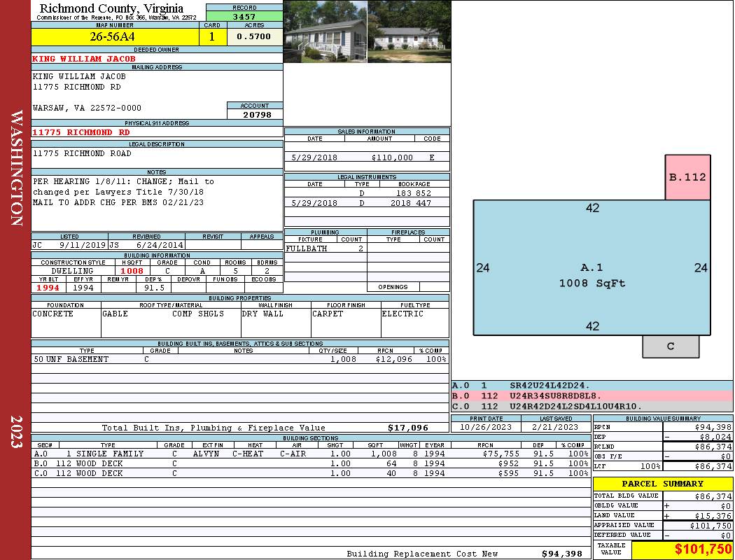Click B.0 112 WOOD DECK row

click(311, 463)
